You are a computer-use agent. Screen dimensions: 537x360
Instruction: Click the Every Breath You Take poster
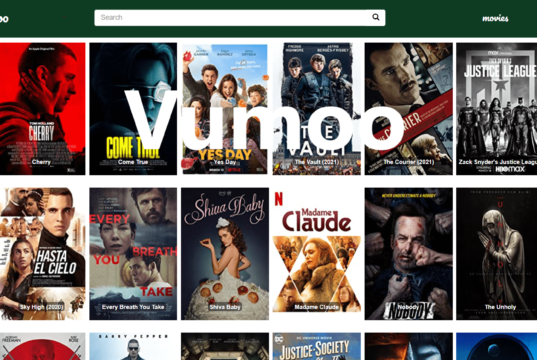tap(133, 254)
